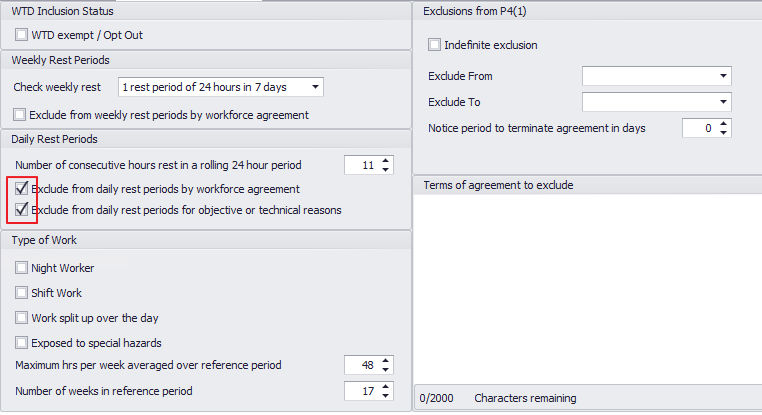Decrease consecutive hours rest value

(386, 169)
